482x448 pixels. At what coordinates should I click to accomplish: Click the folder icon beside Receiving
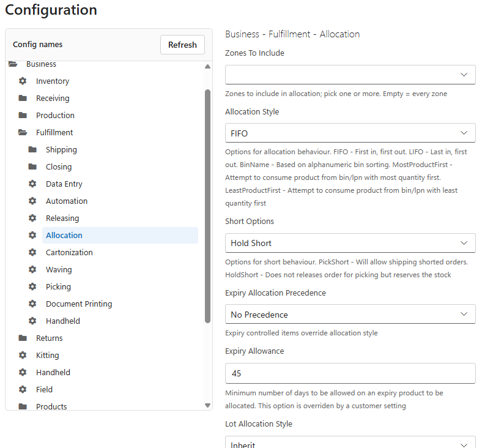tap(23, 98)
